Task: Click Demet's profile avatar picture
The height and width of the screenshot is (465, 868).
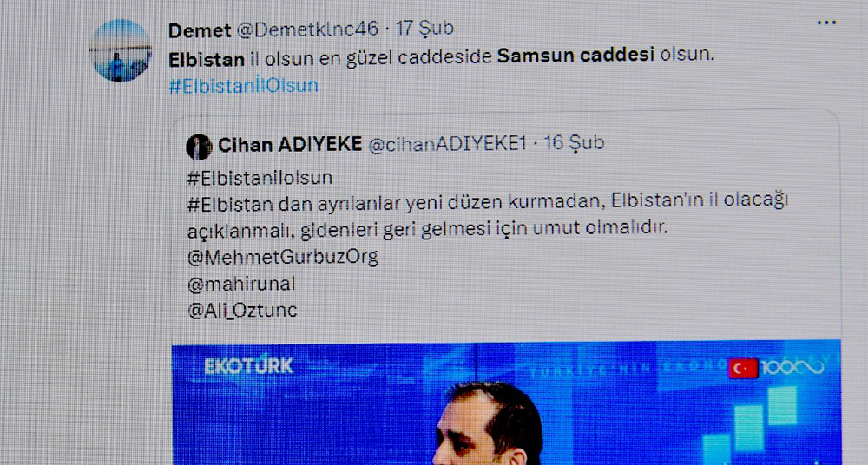Action: 121,50
